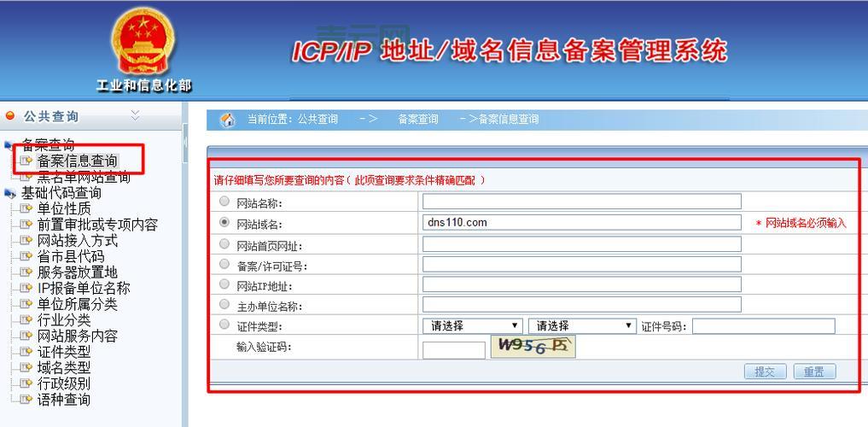Click icon next to 语种查询
The image size is (868, 427).
pyautogui.click(x=26, y=400)
